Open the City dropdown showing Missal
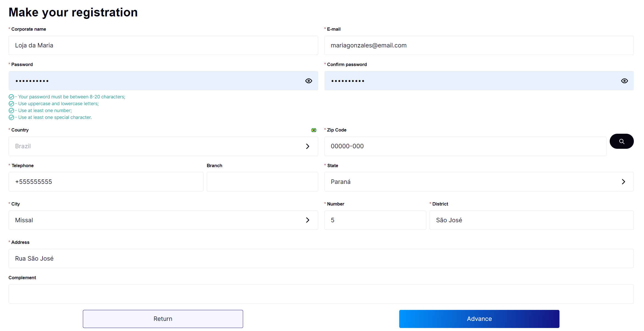 tap(163, 220)
